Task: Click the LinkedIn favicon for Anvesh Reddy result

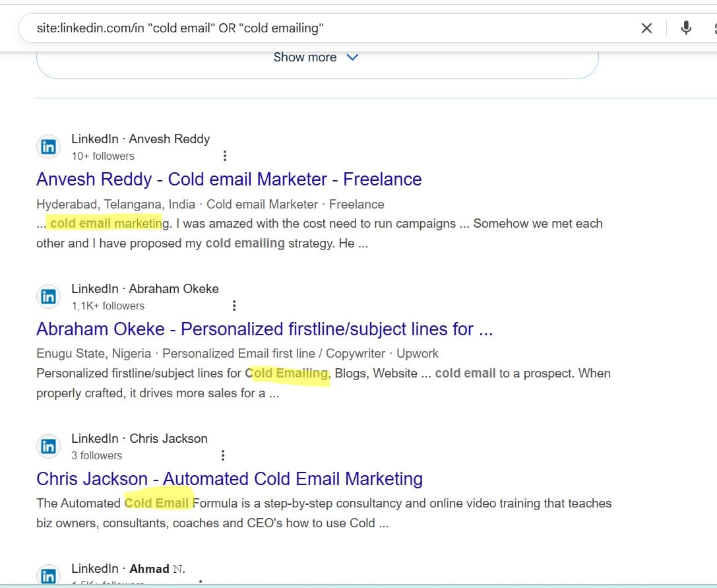Action: (x=48, y=147)
